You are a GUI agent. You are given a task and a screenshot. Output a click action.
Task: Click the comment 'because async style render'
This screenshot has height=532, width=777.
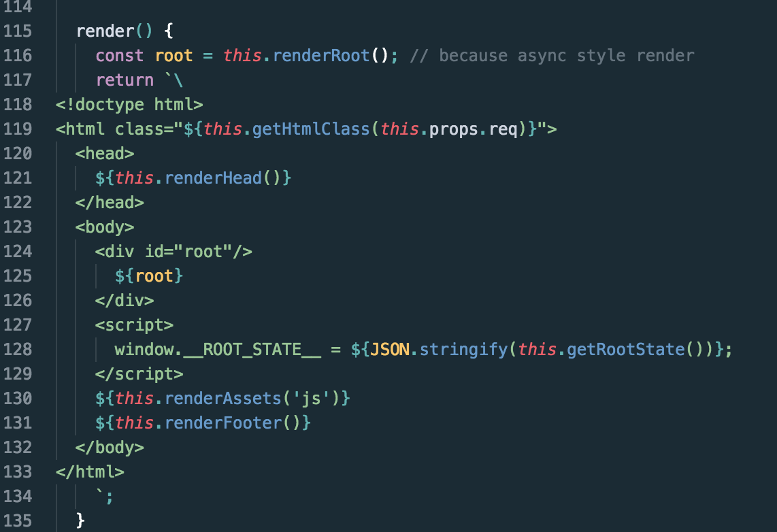coord(566,56)
